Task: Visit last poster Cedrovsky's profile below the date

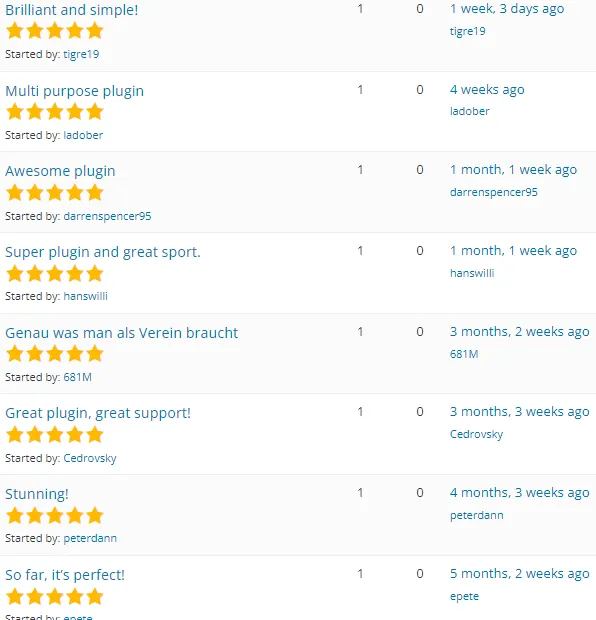Action: (x=476, y=434)
